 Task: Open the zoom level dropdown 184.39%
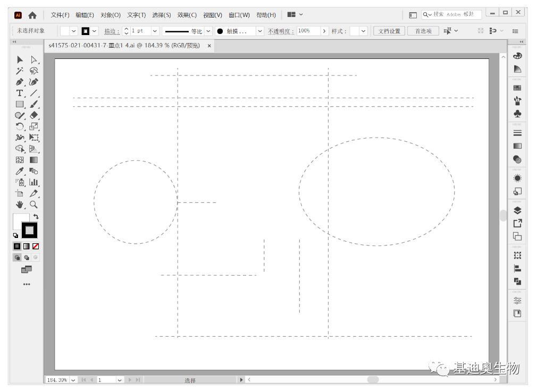(x=73, y=380)
